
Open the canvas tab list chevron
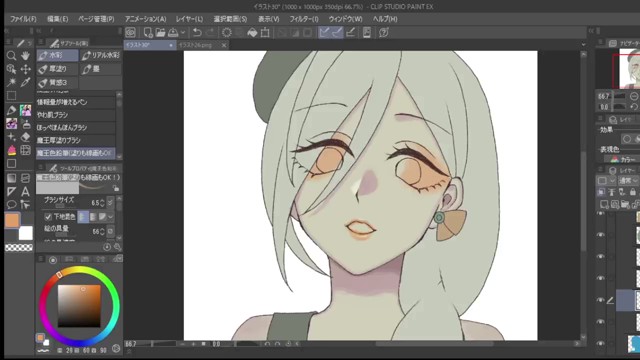pyautogui.click(x=584, y=44)
